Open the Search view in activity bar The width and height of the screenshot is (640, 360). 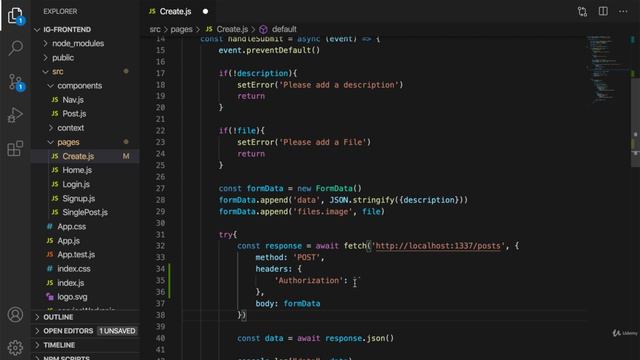(16, 48)
